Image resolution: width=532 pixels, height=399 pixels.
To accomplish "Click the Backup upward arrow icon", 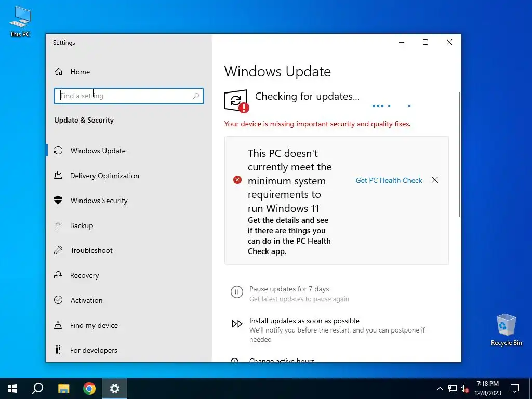I will pyautogui.click(x=58, y=225).
